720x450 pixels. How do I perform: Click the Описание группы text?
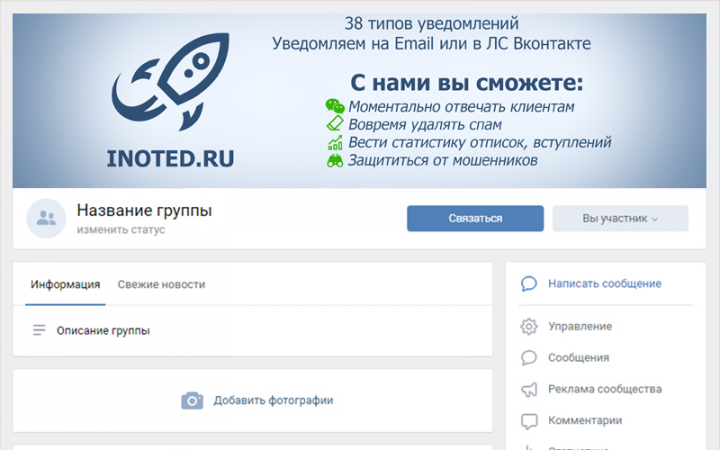tap(103, 331)
